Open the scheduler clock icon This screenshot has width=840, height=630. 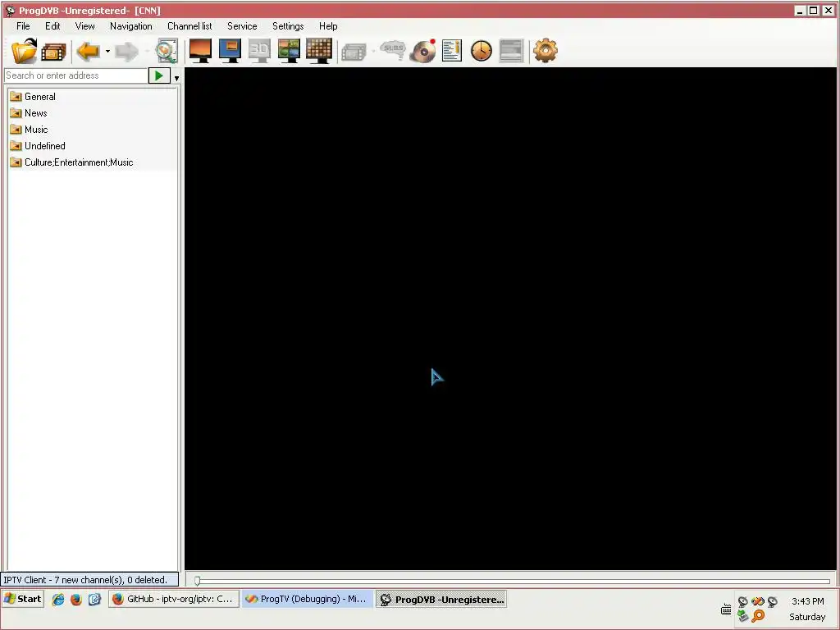481,51
